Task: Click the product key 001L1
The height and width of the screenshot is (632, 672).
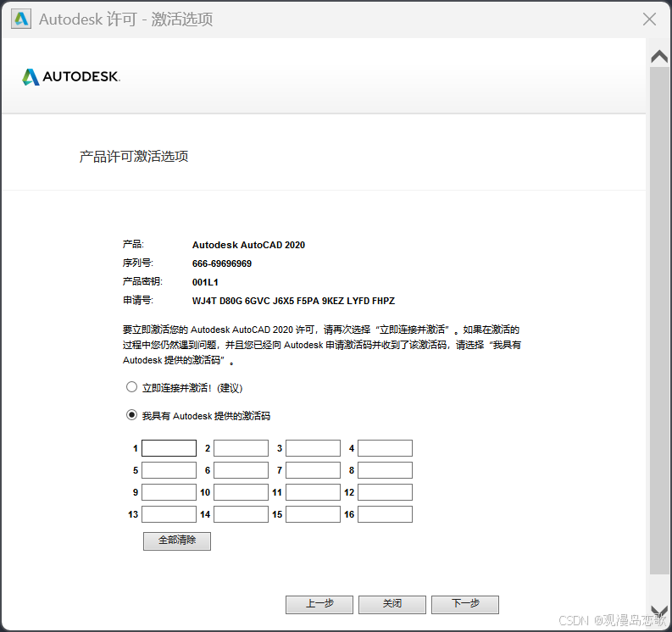Action: [x=205, y=282]
